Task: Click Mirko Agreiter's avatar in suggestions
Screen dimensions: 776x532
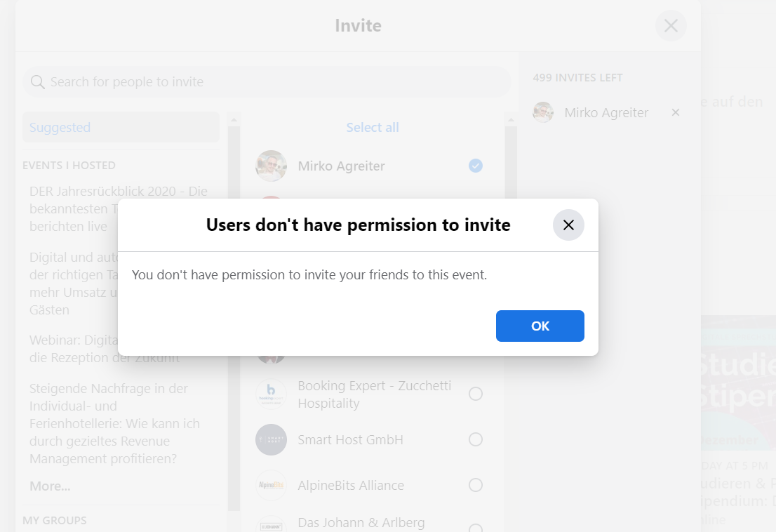Action: 271,166
